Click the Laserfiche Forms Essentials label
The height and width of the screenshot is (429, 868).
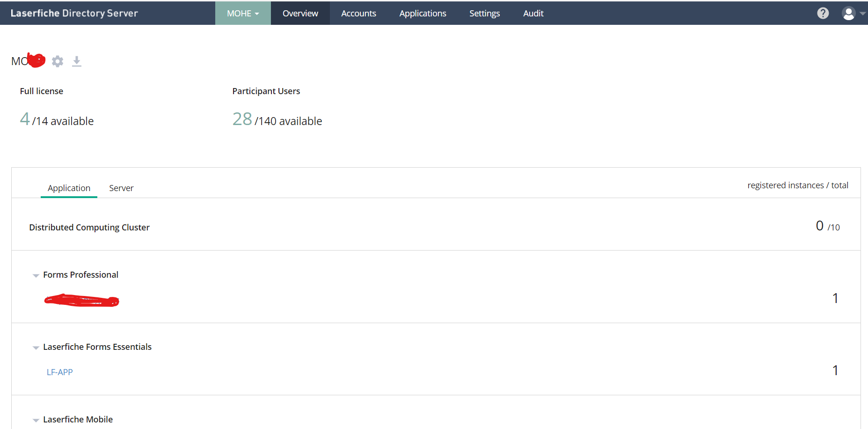click(x=97, y=347)
